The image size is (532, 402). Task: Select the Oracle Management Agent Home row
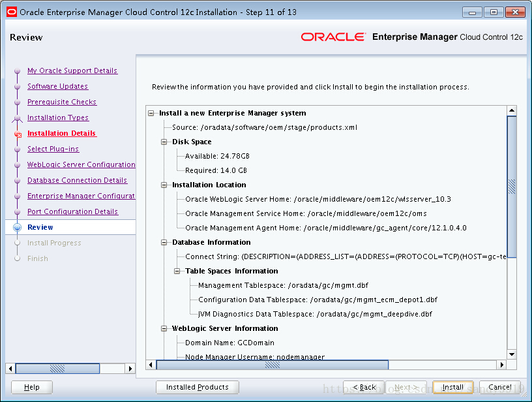point(326,228)
